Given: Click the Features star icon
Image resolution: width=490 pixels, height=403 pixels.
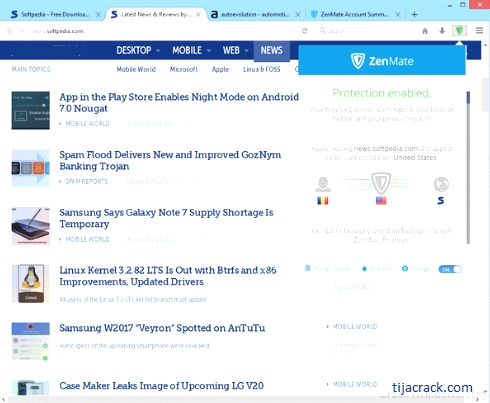Looking at the screenshot, I should (x=364, y=269).
